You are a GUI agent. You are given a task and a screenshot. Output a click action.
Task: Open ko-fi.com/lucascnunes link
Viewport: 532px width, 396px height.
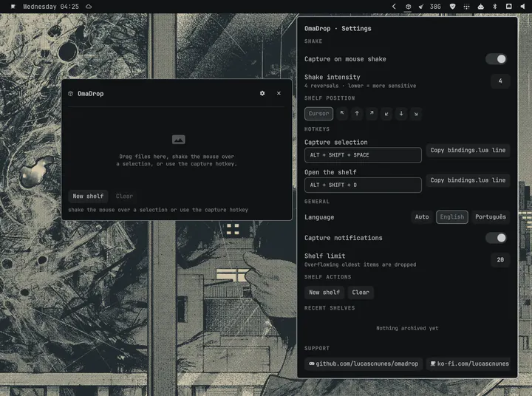click(x=470, y=363)
